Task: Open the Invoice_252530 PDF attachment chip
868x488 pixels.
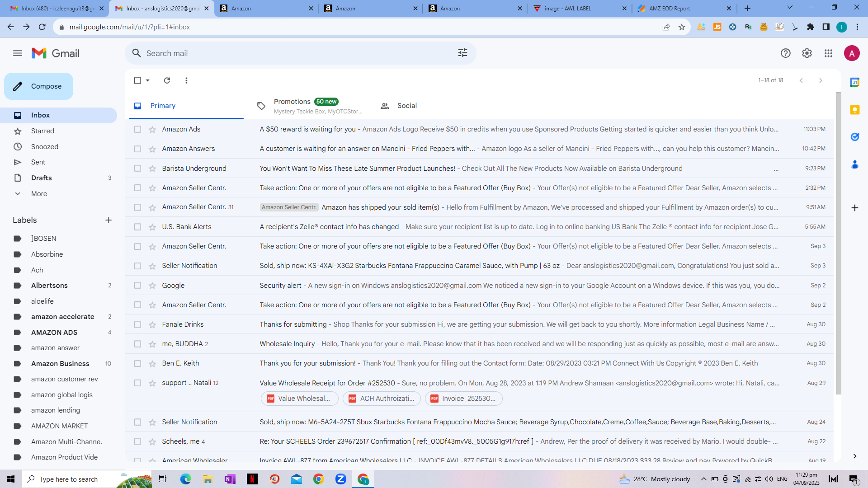Action: tap(463, 399)
